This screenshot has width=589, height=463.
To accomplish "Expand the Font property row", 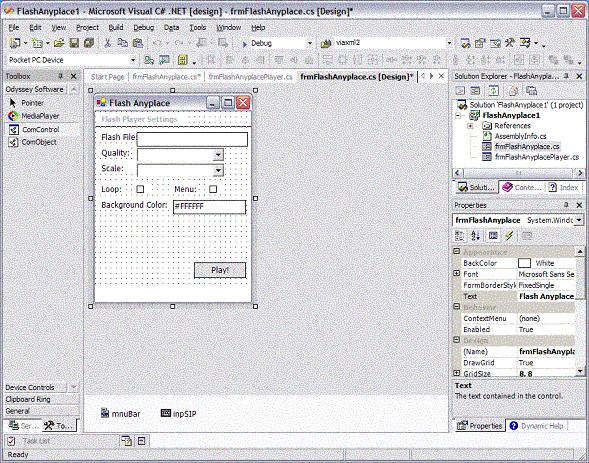I will click(457, 274).
